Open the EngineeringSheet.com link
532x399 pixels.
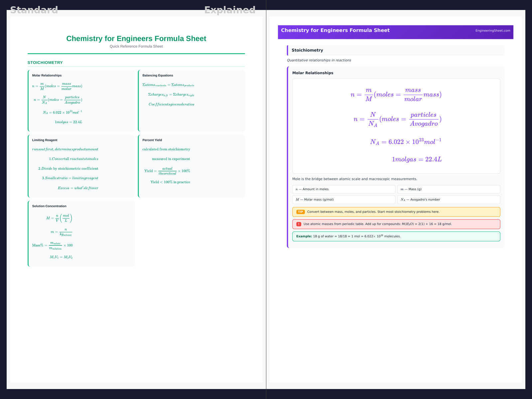coord(492,31)
